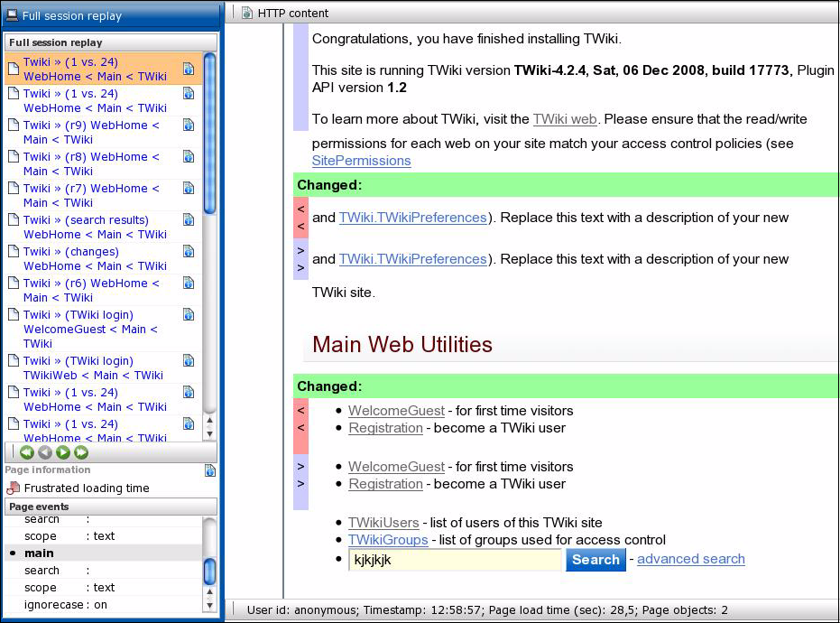Open the TWikiGroups link

tap(388, 540)
